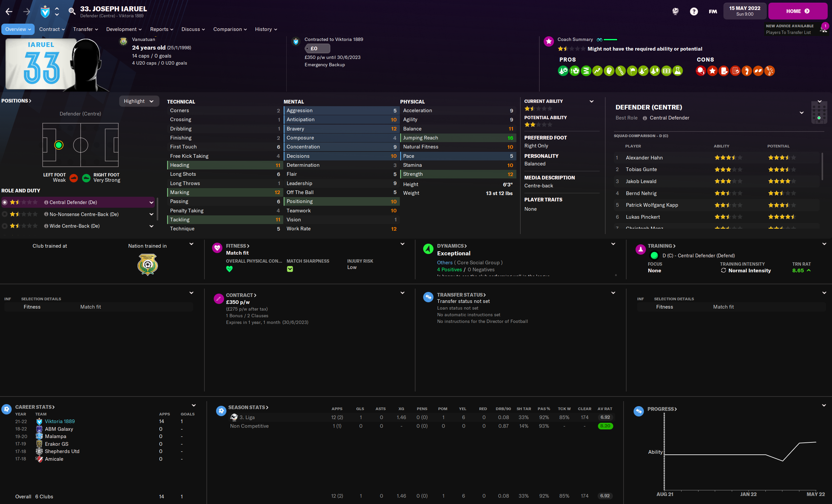Click the pitch diagram pro icon
832x504 pixels.
tap(666, 71)
